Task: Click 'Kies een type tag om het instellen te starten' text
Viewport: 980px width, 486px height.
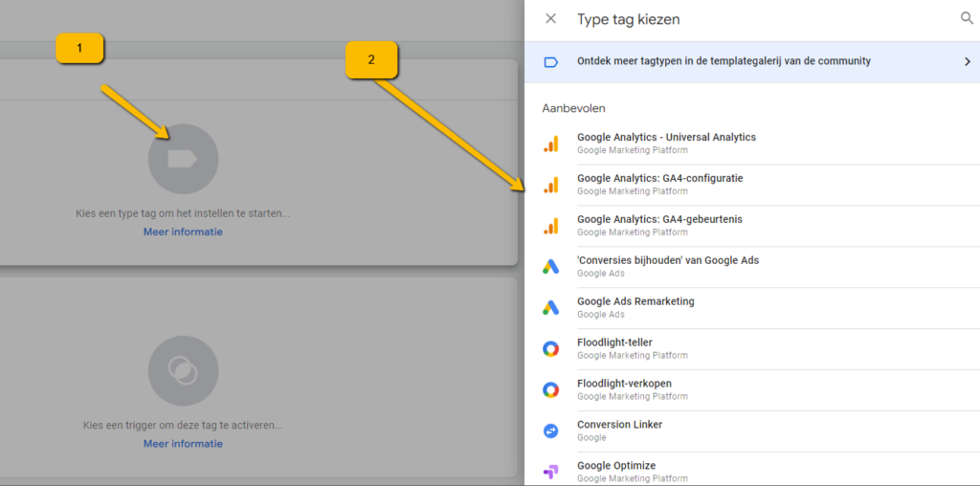Action: [183, 213]
